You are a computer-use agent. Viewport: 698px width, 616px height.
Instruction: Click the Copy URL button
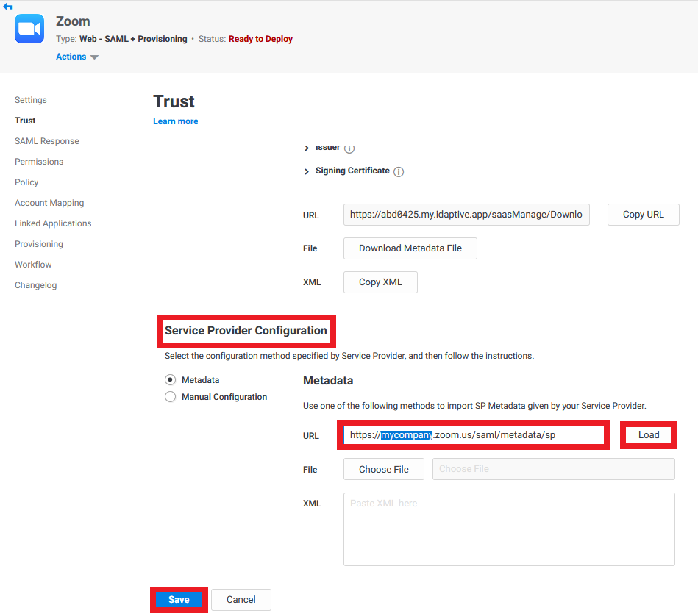[644, 215]
